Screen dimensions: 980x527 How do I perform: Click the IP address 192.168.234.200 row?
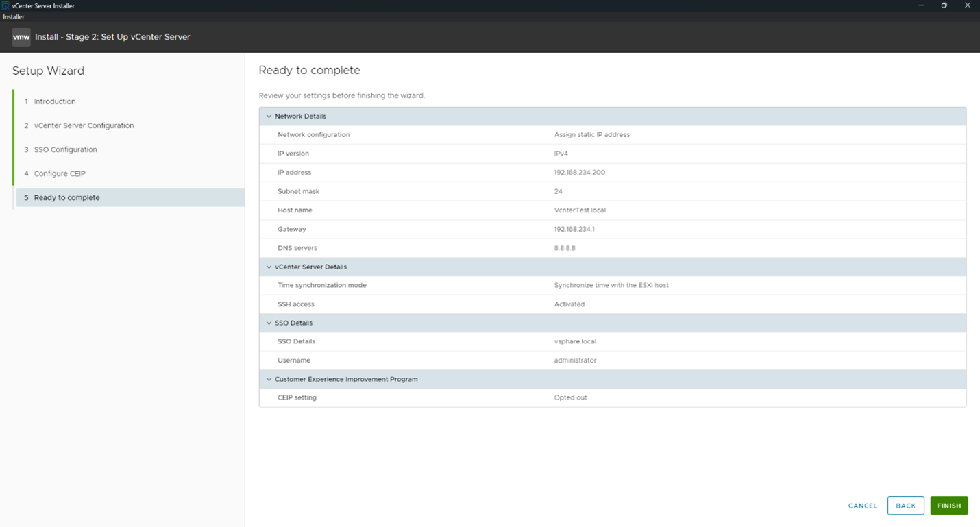tap(580, 172)
